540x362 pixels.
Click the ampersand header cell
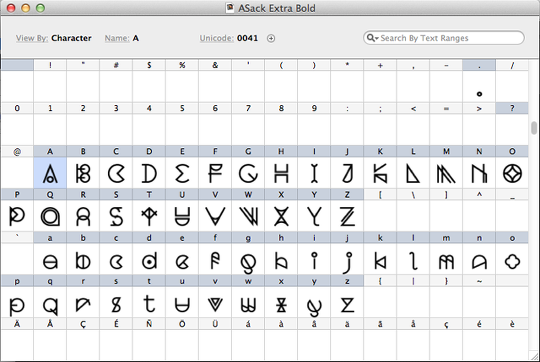point(215,65)
